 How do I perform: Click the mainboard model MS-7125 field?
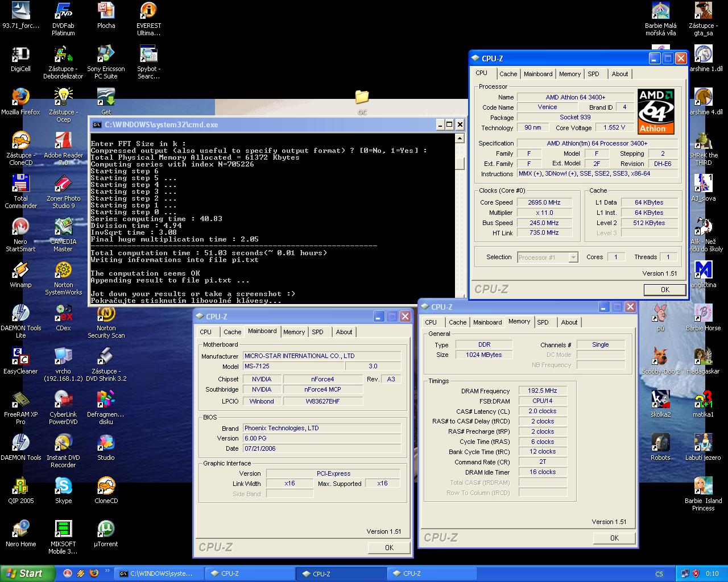[x=293, y=367]
